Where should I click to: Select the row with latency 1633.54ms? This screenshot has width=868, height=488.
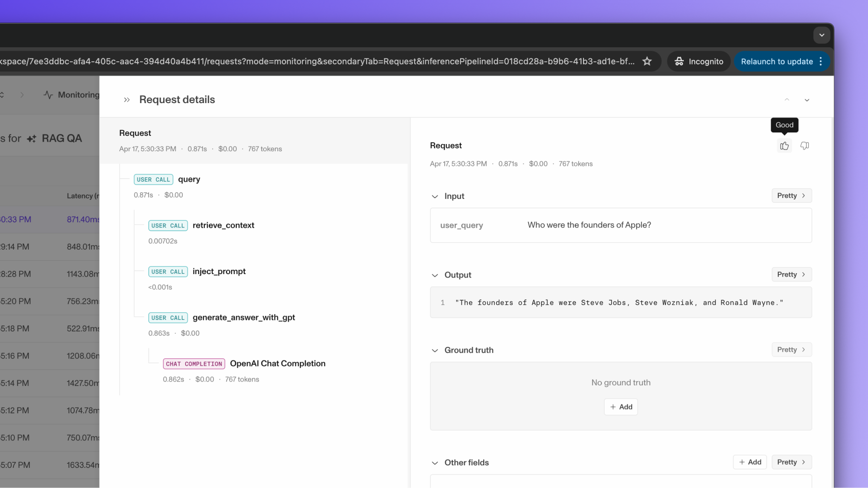click(50, 465)
